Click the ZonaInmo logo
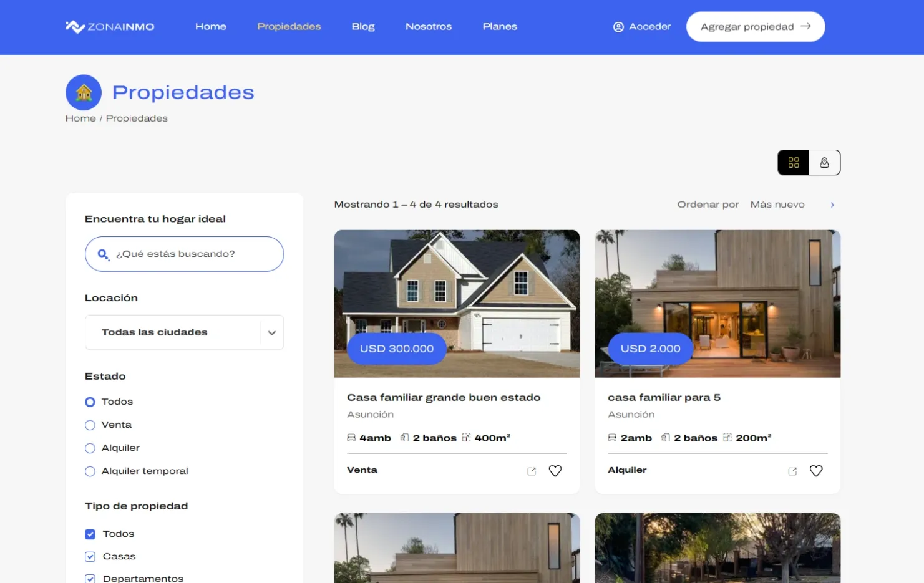 [x=110, y=27]
